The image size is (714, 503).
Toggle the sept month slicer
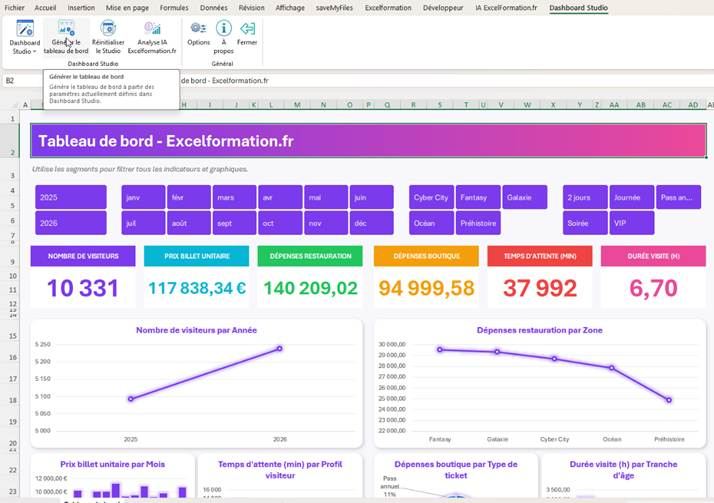[x=235, y=223]
